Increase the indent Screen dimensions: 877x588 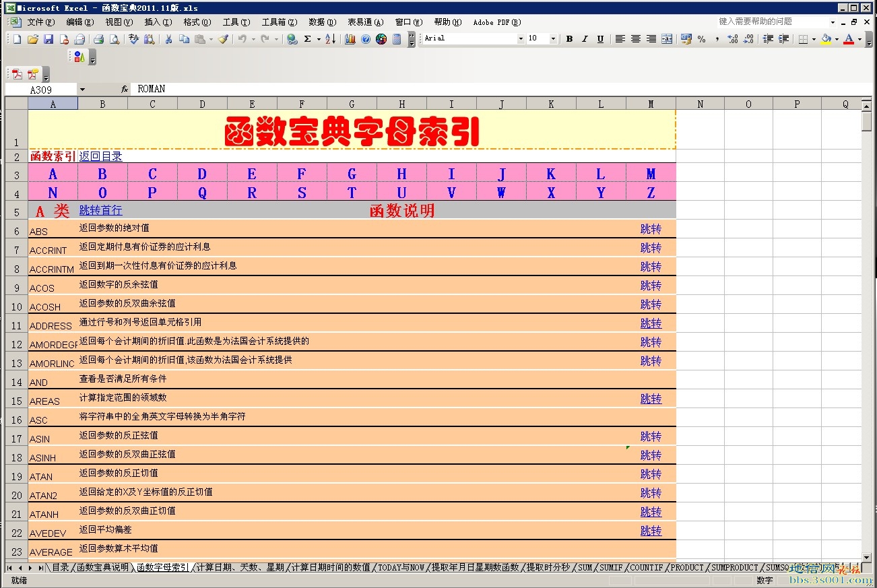[x=783, y=39]
